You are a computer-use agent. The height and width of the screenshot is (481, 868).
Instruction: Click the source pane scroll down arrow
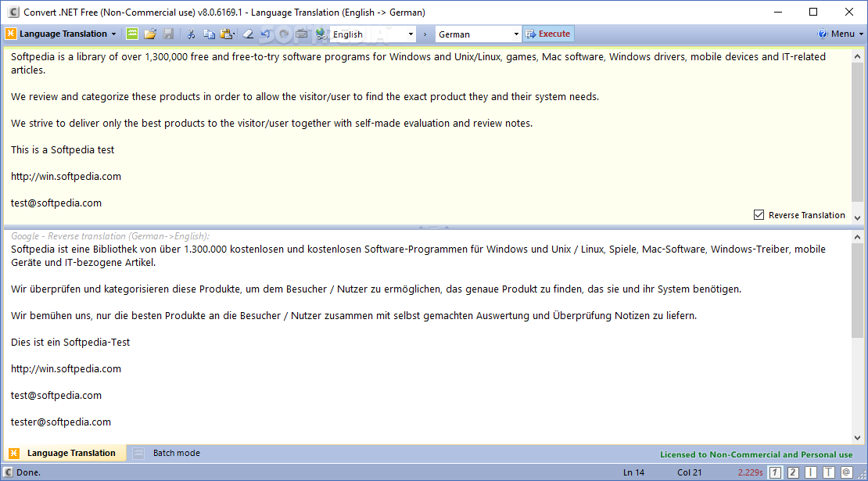(858, 218)
